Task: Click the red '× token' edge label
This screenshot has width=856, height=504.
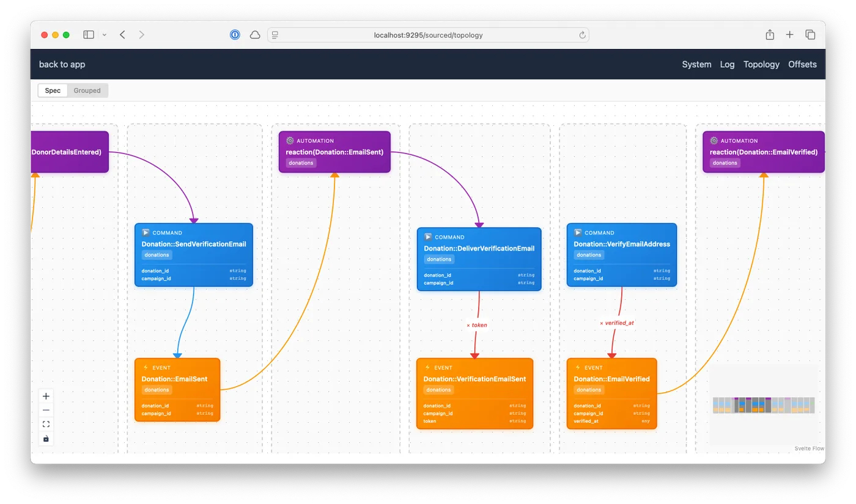Action: [477, 325]
